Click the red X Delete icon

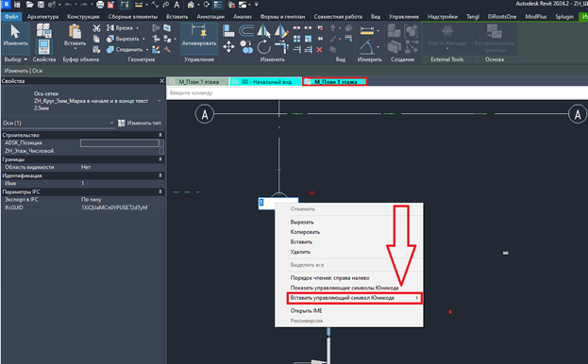pos(320,49)
